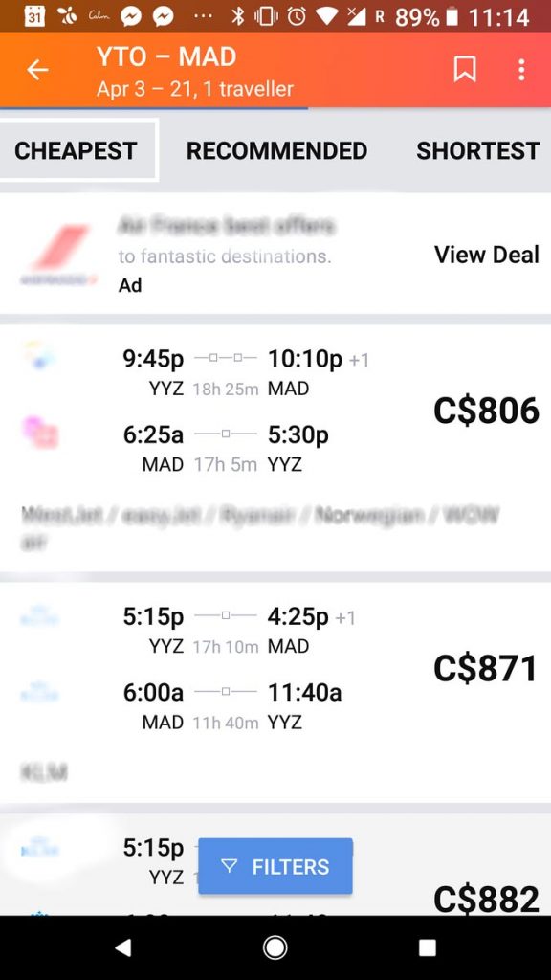Image resolution: width=551 pixels, height=980 pixels.
Task: Select the Cheapest tab
Action: tap(76, 150)
